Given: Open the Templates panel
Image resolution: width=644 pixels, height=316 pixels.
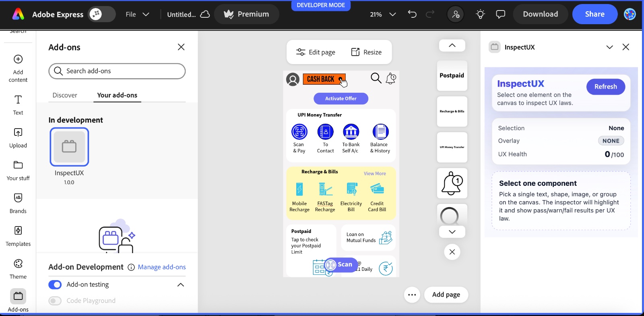Looking at the screenshot, I should 18,236.
